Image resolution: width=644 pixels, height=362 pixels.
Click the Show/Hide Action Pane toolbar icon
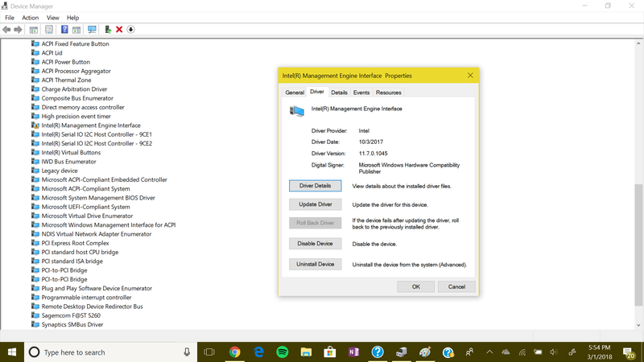76,30
